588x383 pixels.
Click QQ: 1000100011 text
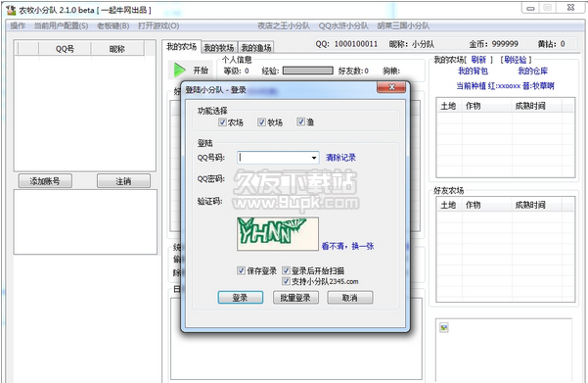click(x=346, y=44)
